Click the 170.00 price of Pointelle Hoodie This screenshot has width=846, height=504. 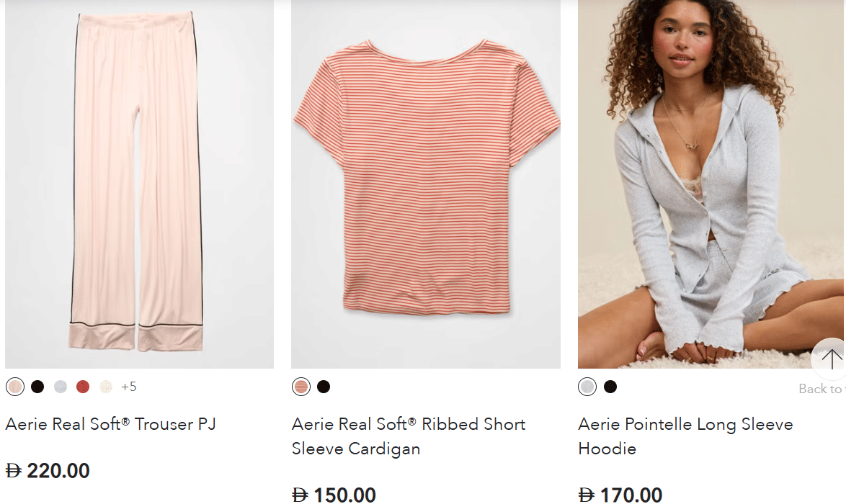point(631,495)
